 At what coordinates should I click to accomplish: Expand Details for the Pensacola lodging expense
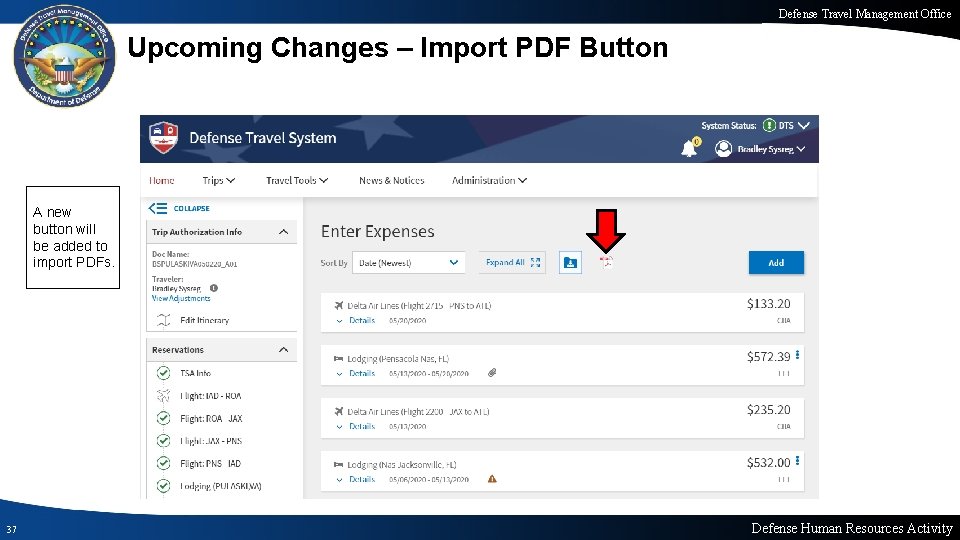coord(356,373)
